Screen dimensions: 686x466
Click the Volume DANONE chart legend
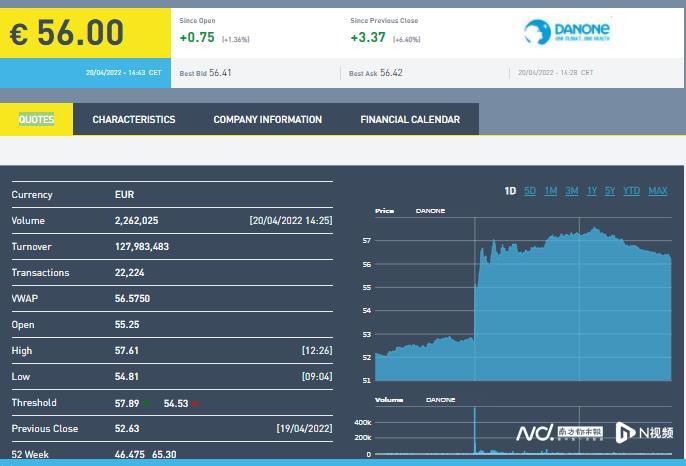pyautogui.click(x=415, y=400)
